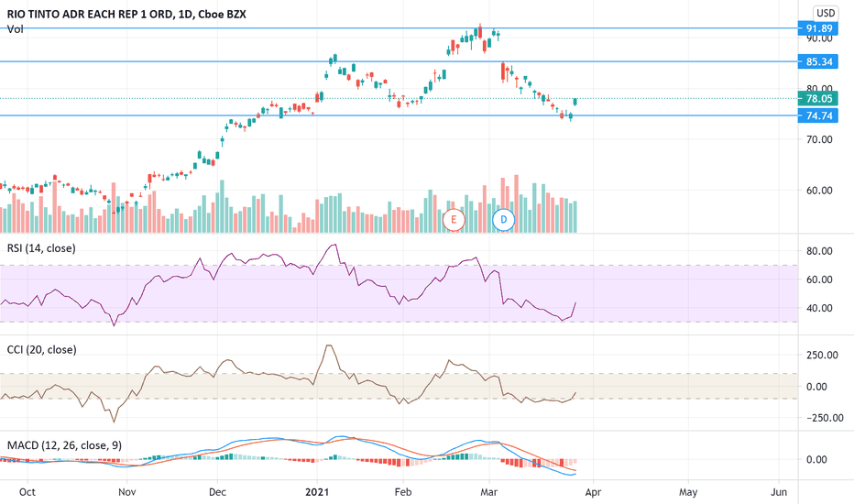The height and width of the screenshot is (504, 854).
Task: Click the RSI 80.00 axis label
Action: [x=819, y=251]
